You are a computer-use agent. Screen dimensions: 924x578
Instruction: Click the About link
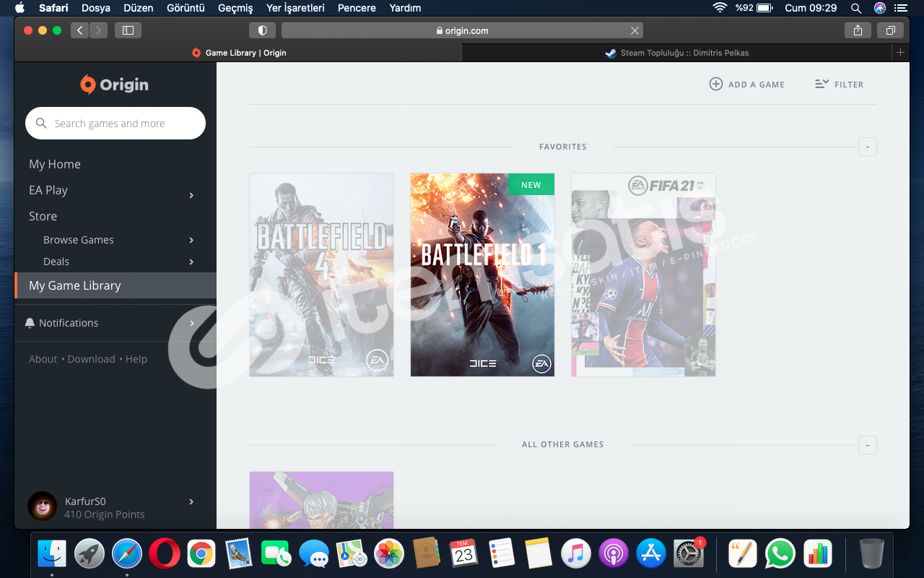pyautogui.click(x=43, y=359)
